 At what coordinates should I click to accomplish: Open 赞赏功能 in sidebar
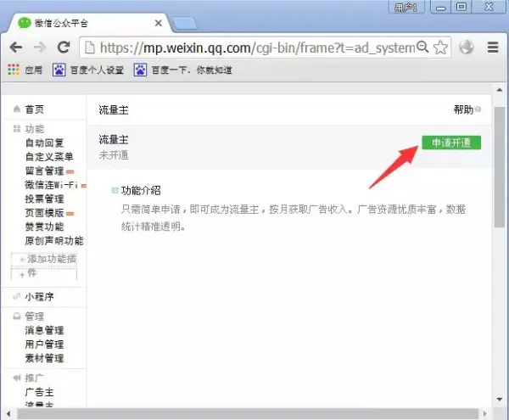click(44, 227)
